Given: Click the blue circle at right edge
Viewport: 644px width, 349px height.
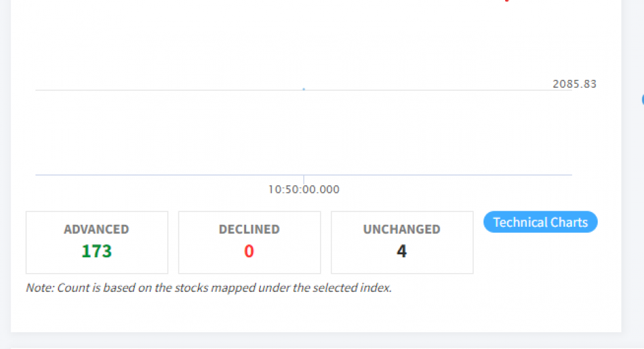Looking at the screenshot, I should point(642,100).
